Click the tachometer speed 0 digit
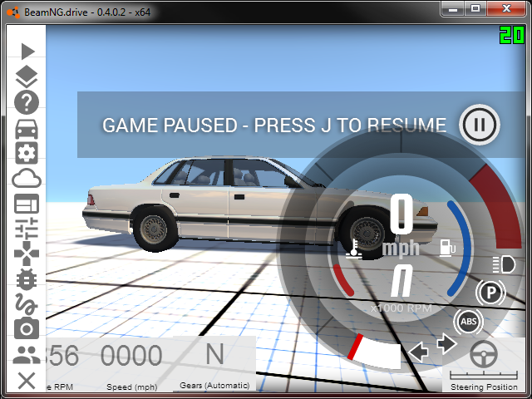This screenshot has width=532, height=399. [401, 214]
